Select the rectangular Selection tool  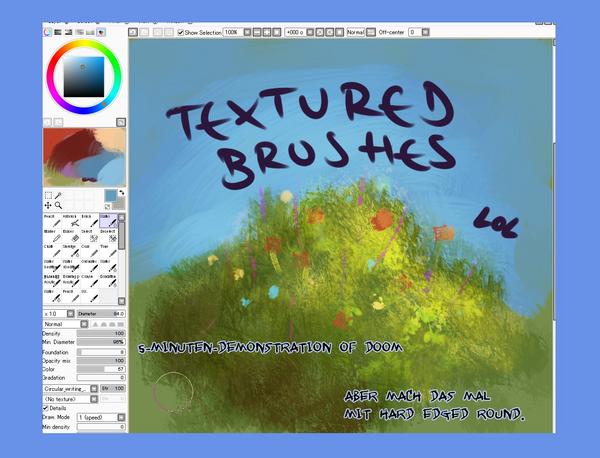click(48, 196)
